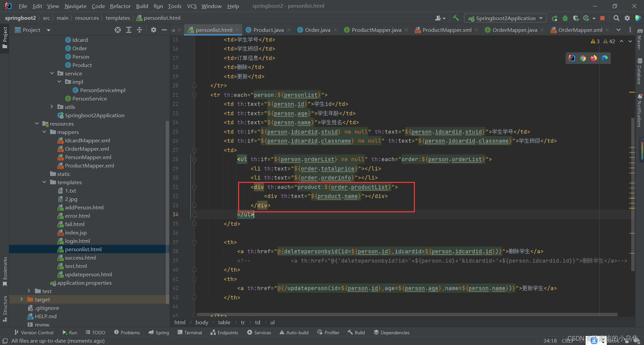Click the templates breadcrumb in navigation bar
The height and width of the screenshot is (345, 644).
(x=118, y=18)
